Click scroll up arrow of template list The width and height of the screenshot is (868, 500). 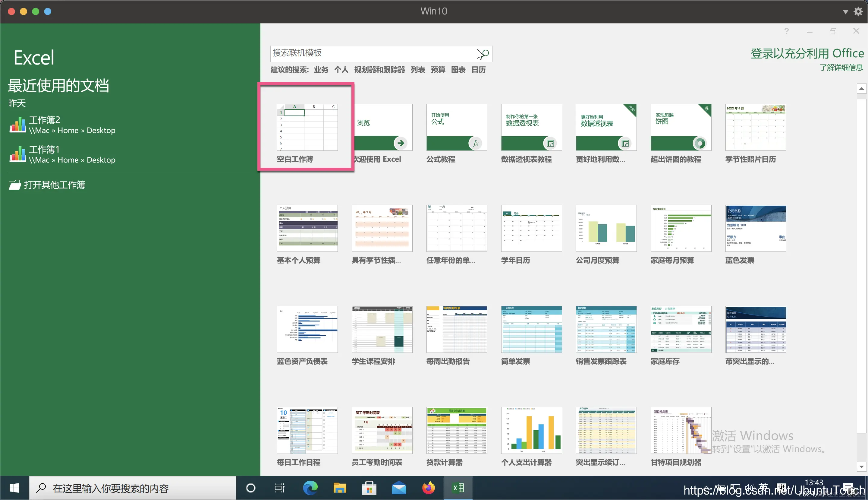(x=861, y=89)
